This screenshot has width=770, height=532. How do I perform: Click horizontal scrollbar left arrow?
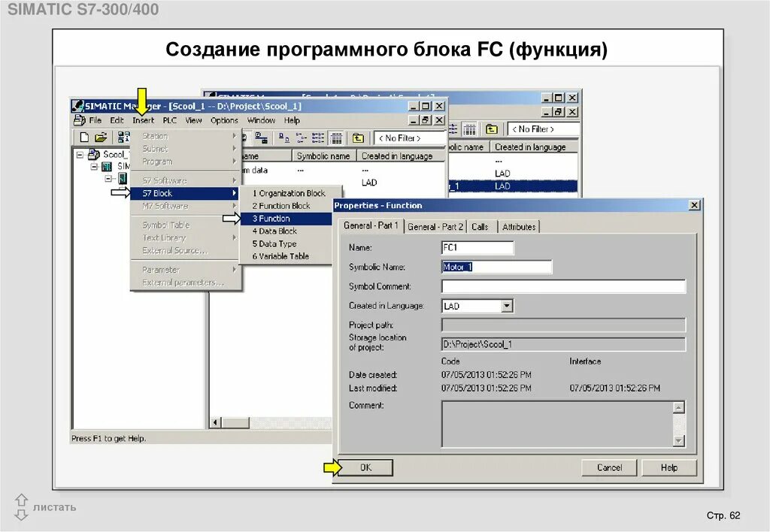pos(216,422)
